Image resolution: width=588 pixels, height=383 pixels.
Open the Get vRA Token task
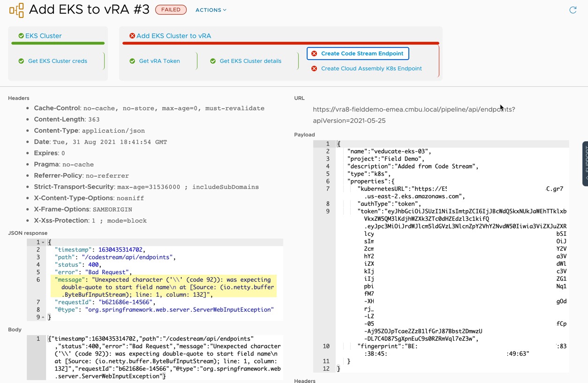[x=159, y=61]
